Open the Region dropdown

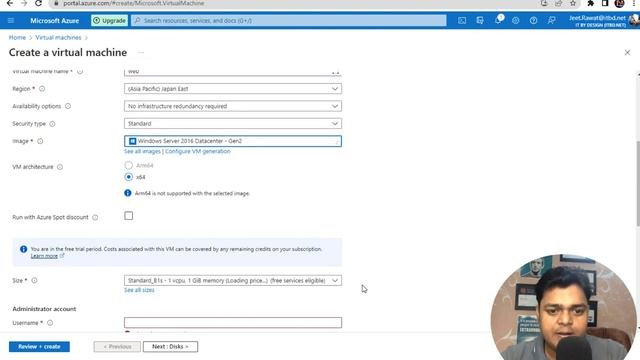click(x=233, y=89)
